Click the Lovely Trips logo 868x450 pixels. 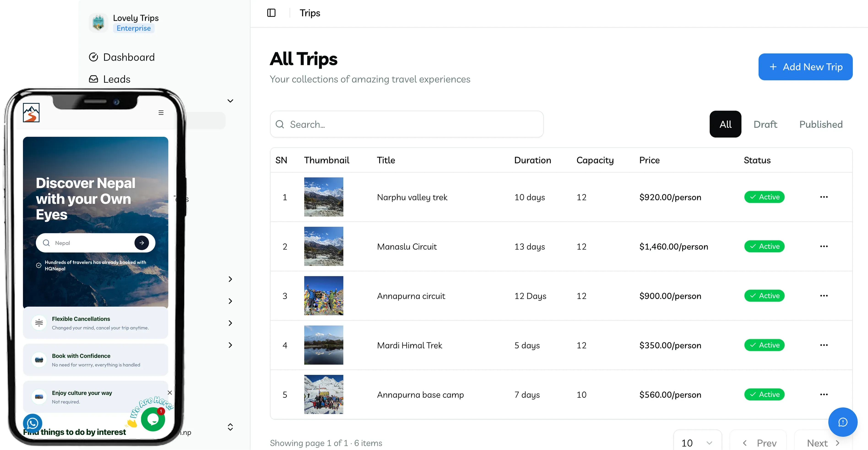tap(98, 23)
